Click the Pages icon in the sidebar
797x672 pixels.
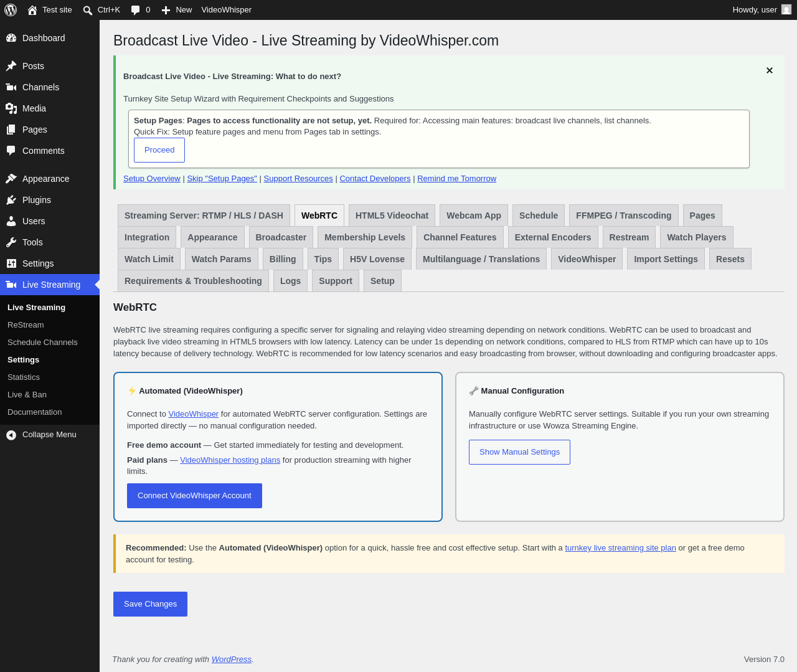(11, 130)
